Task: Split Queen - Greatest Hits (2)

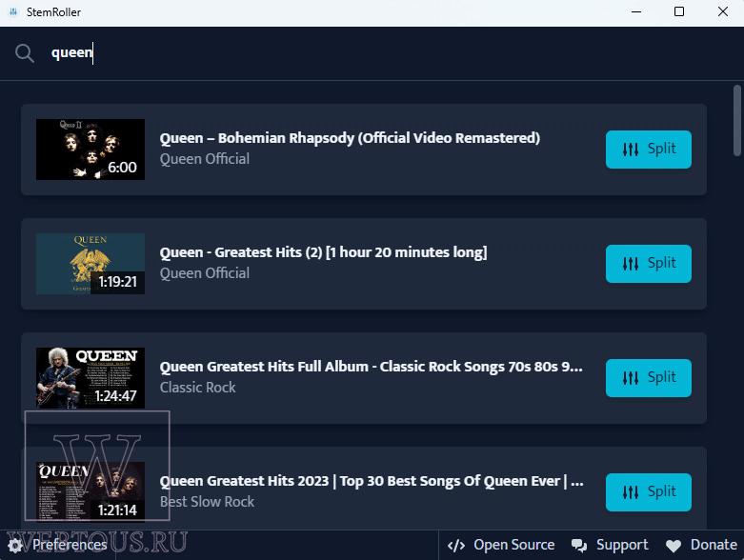Action: (x=648, y=264)
